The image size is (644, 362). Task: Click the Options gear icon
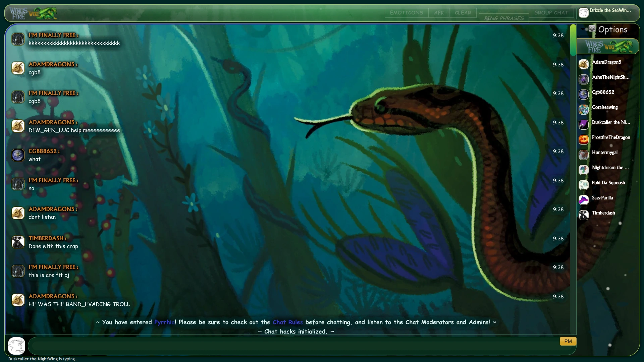[592, 29]
